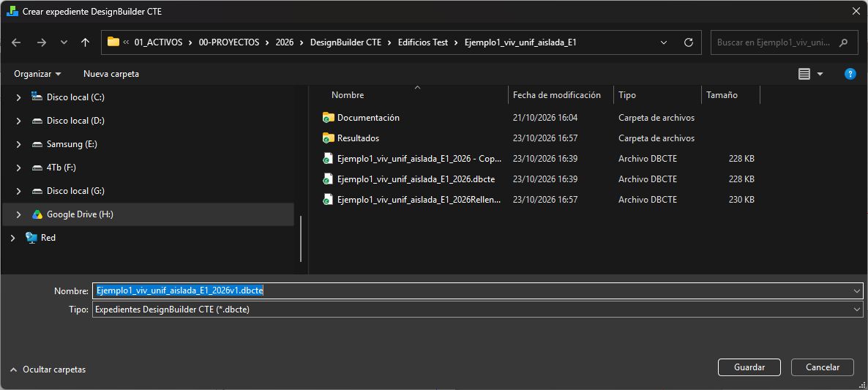868x390 pixels.
Task: Open address bar history dropdown
Action: (x=664, y=42)
